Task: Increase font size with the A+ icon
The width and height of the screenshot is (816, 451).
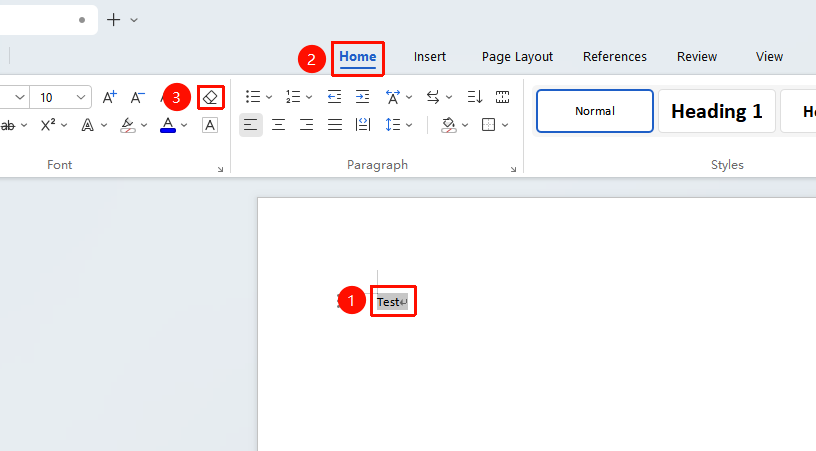Action: (x=109, y=97)
